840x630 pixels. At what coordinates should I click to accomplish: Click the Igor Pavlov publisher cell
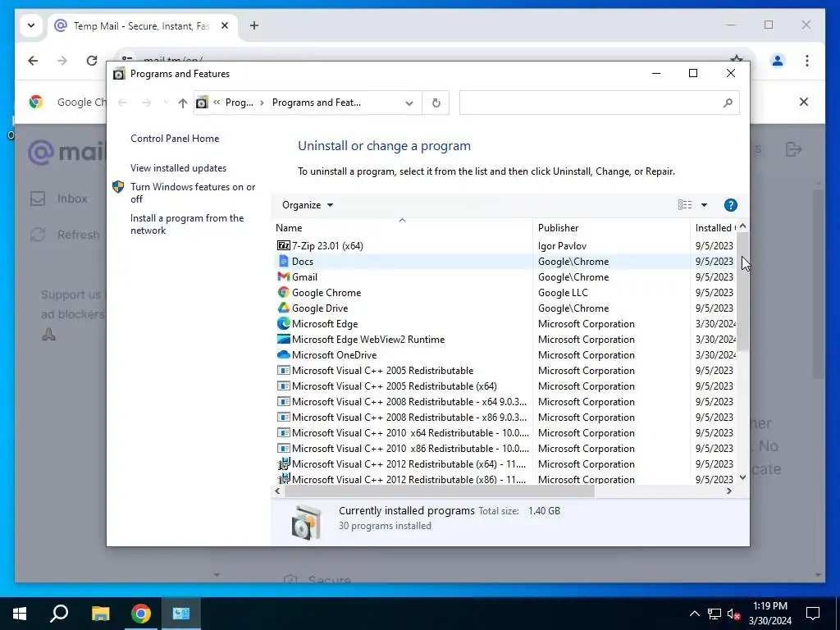pos(562,246)
